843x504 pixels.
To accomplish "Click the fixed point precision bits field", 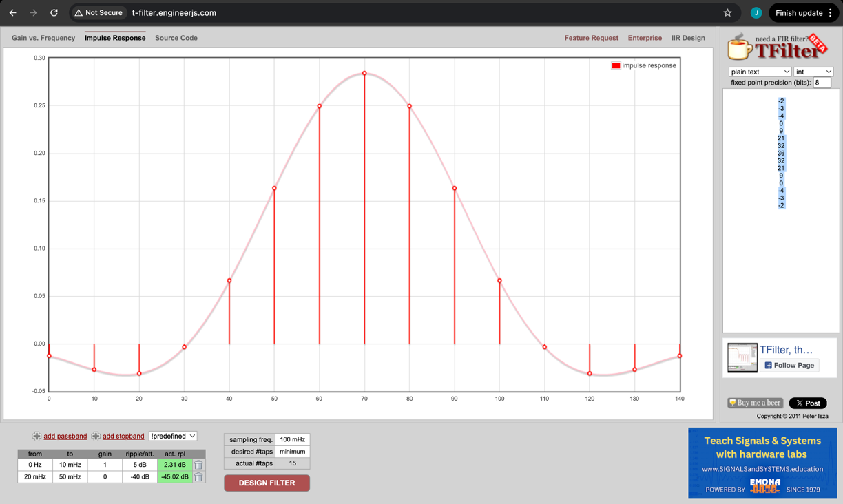I will 822,83.
